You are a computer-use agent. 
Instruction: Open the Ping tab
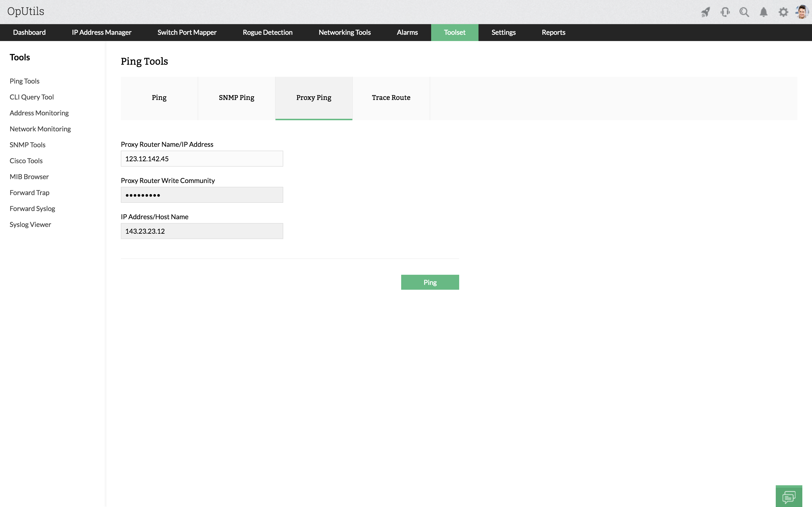159,98
